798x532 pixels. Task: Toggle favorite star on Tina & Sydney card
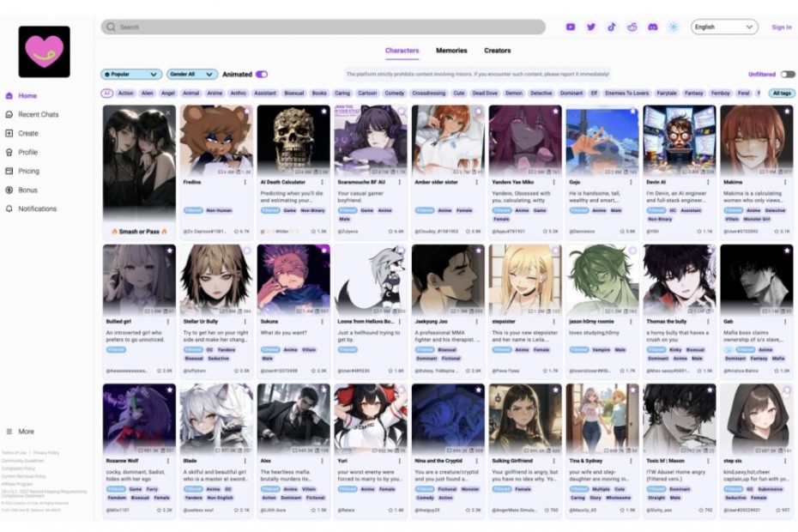point(632,390)
